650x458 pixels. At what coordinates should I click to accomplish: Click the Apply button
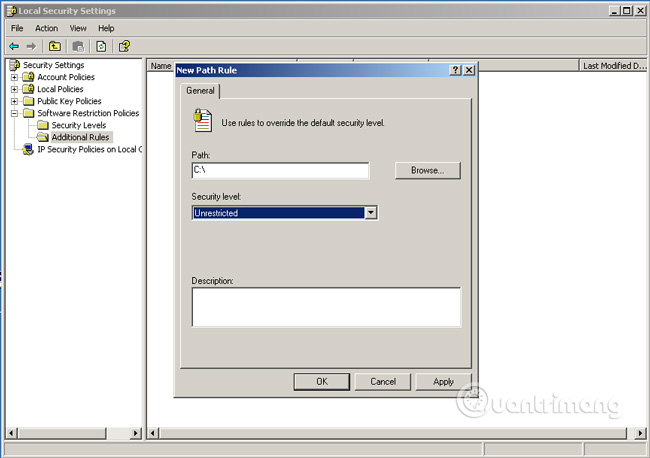[x=443, y=381]
